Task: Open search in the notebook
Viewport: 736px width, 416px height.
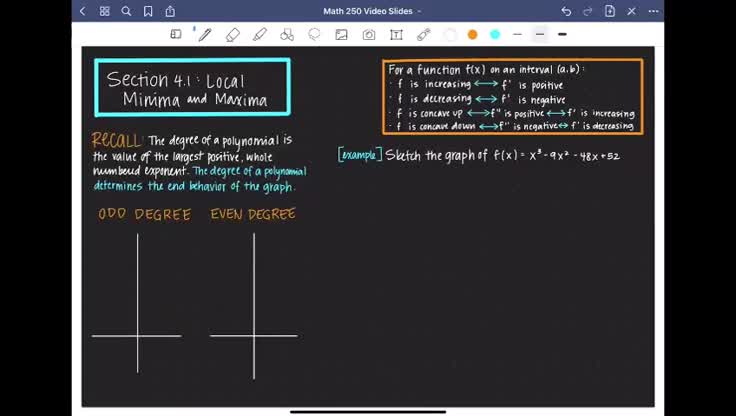Action: pos(126,11)
